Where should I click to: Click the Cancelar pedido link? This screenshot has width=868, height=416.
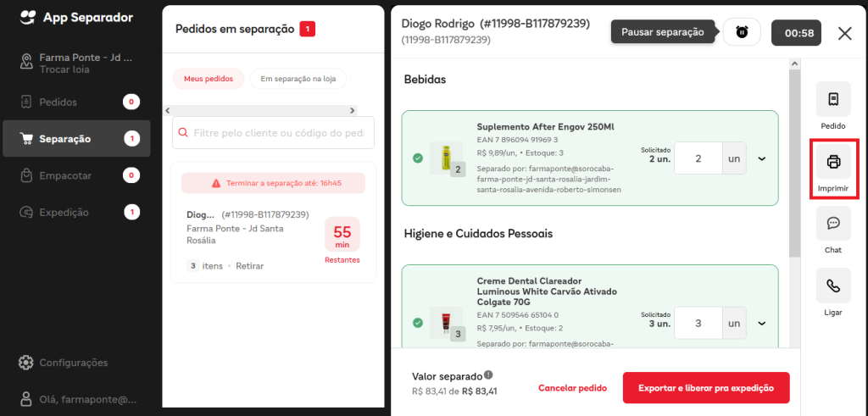pyautogui.click(x=572, y=388)
